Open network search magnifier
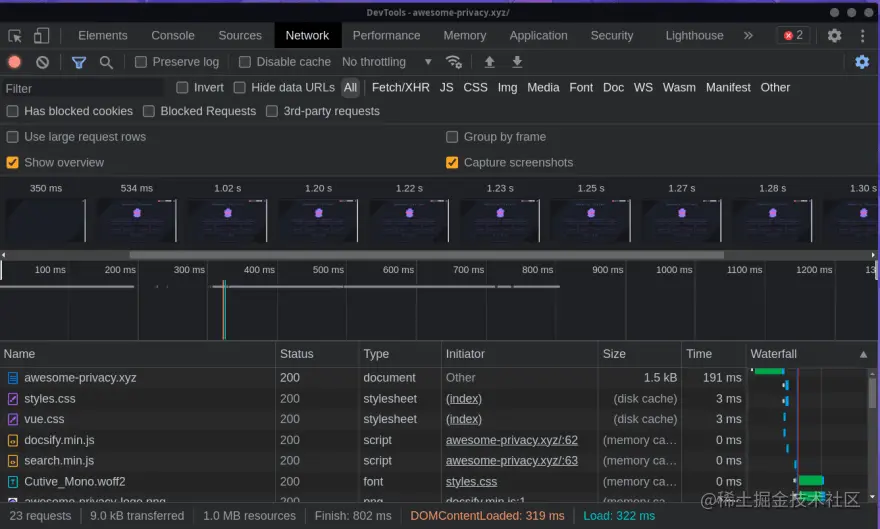The image size is (880, 529). [x=106, y=62]
